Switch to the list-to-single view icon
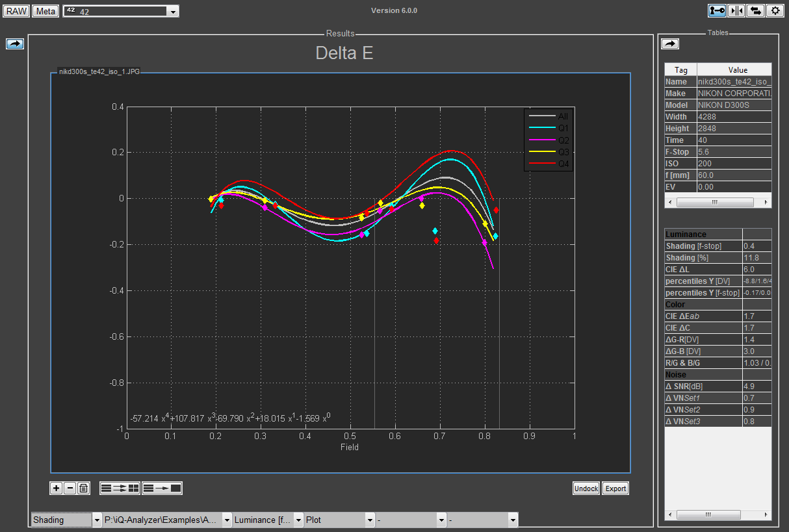The width and height of the screenshot is (789, 532). click(162, 488)
